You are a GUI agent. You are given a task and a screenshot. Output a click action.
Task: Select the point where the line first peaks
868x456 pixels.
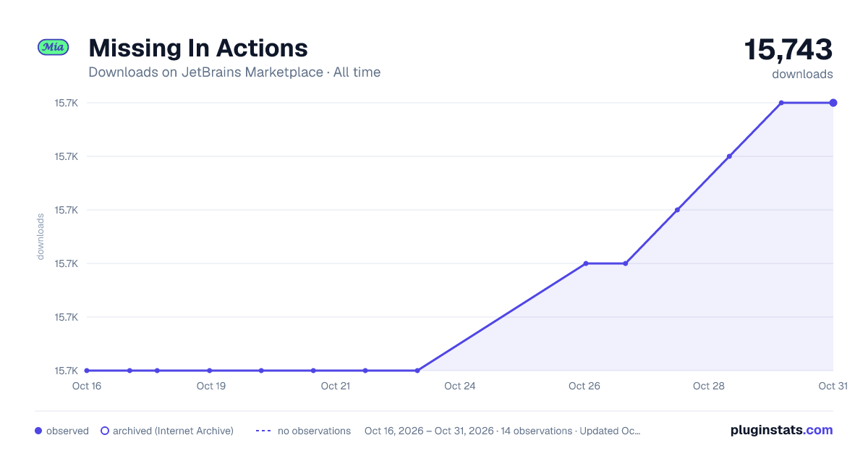[781, 103]
